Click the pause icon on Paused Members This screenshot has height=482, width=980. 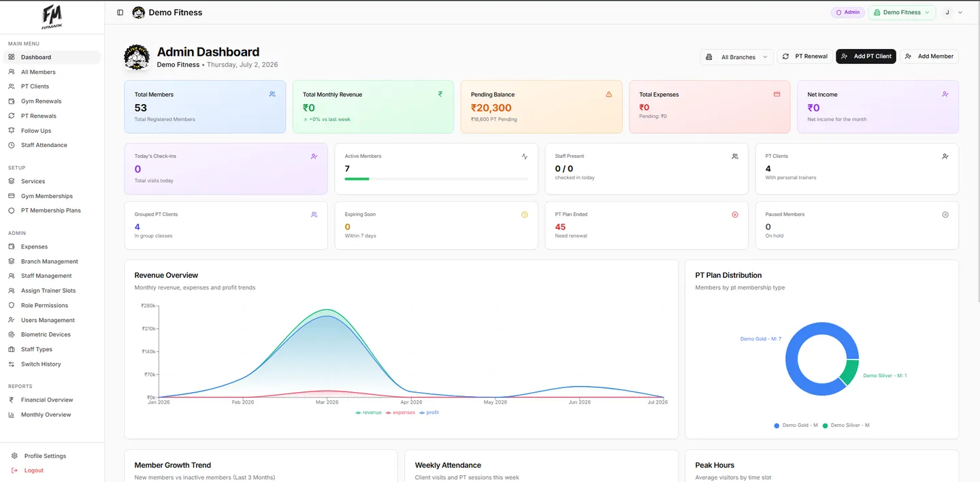(x=945, y=214)
